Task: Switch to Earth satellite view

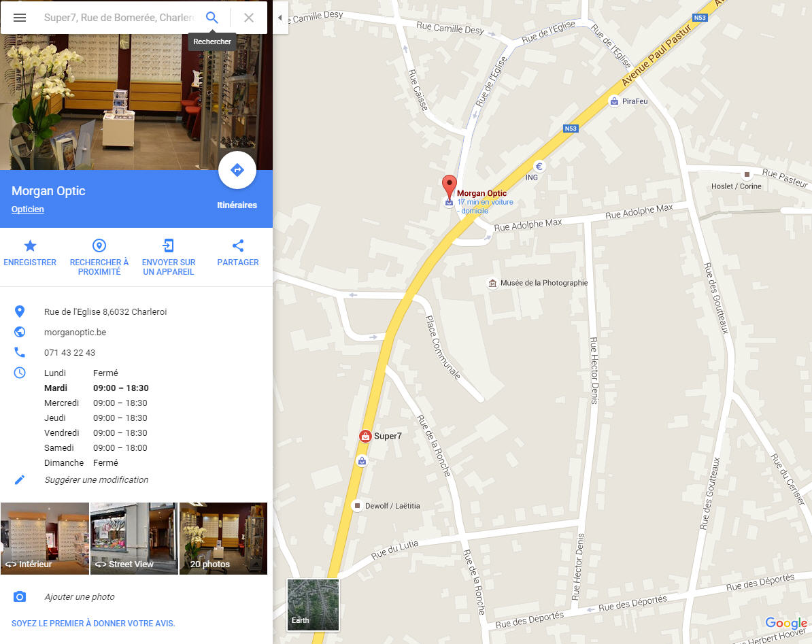Action: (313, 605)
